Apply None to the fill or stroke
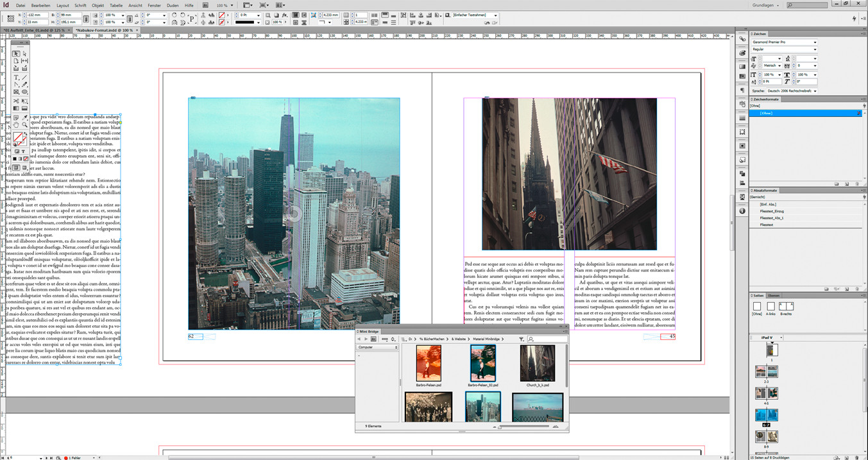 (25, 158)
